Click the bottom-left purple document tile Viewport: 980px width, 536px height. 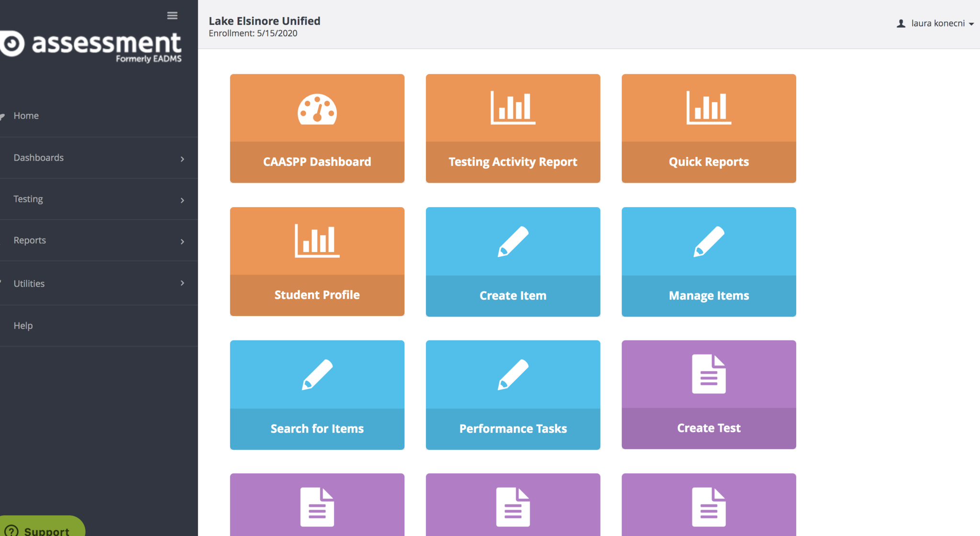point(317,506)
